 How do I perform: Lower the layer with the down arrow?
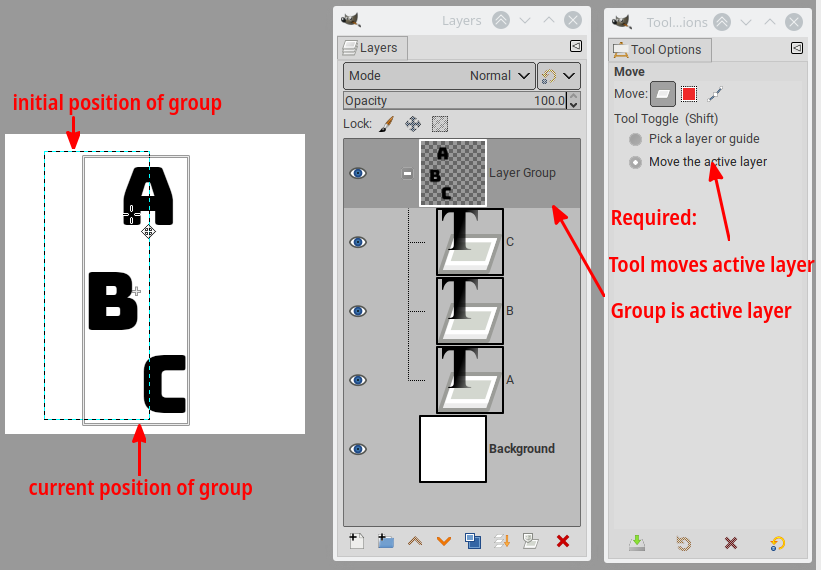pyautogui.click(x=444, y=541)
